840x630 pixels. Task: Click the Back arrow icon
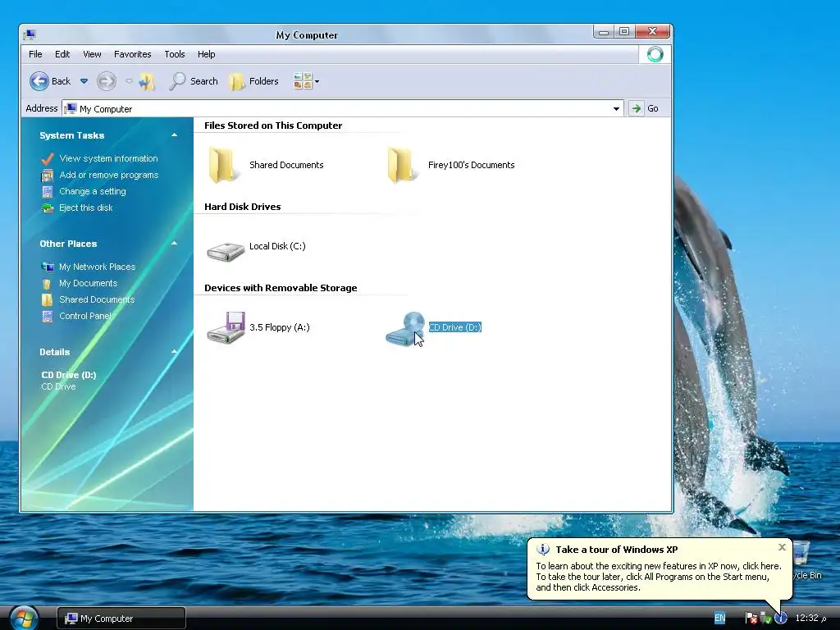(x=39, y=81)
